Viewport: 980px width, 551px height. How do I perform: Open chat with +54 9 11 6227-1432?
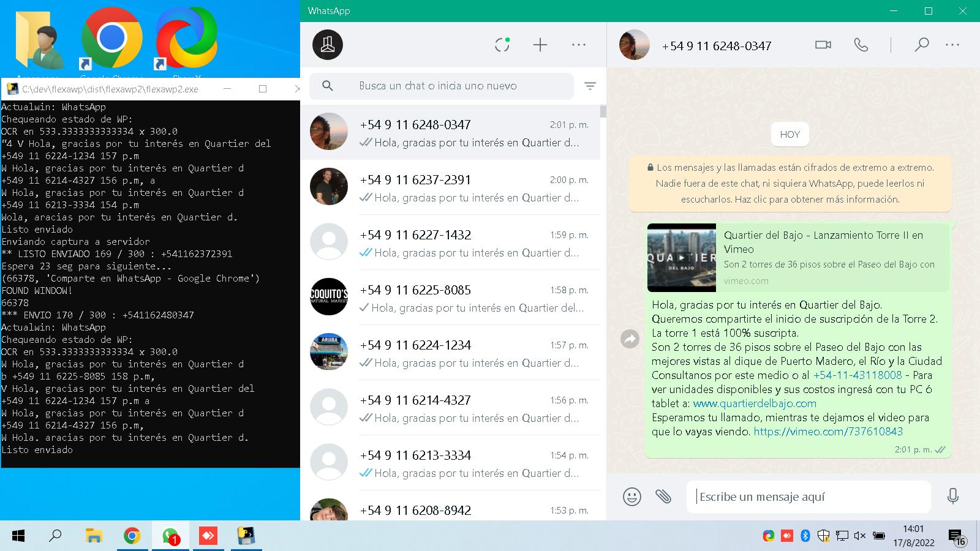450,242
